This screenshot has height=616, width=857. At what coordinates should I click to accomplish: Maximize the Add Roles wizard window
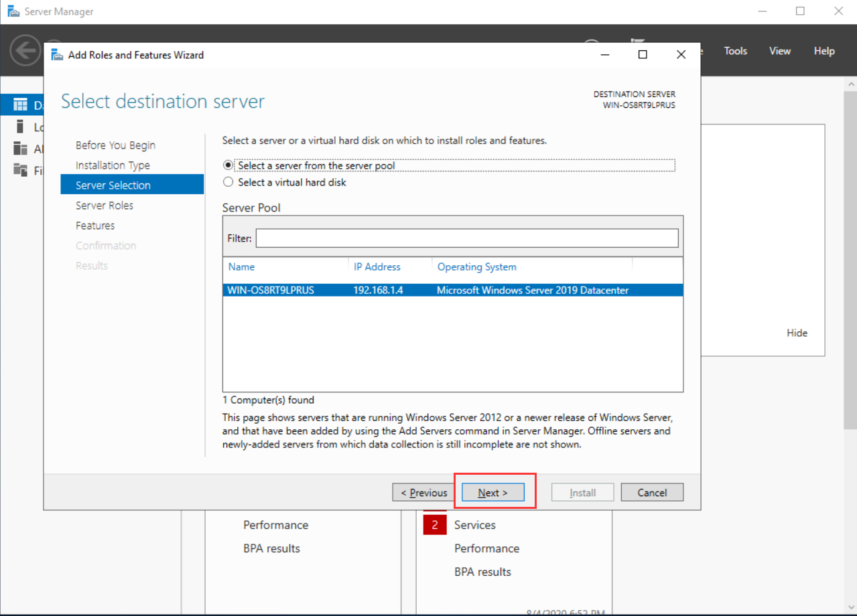pos(643,55)
